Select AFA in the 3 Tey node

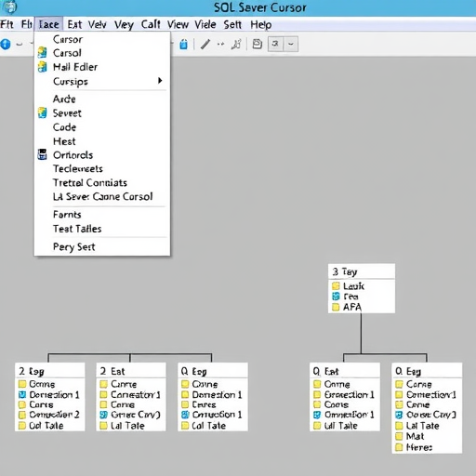click(x=352, y=307)
